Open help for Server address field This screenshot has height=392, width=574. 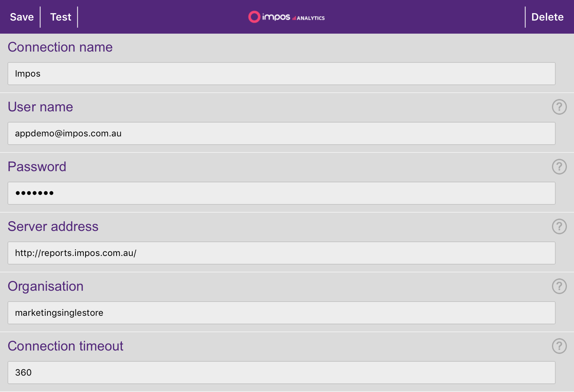[559, 226]
